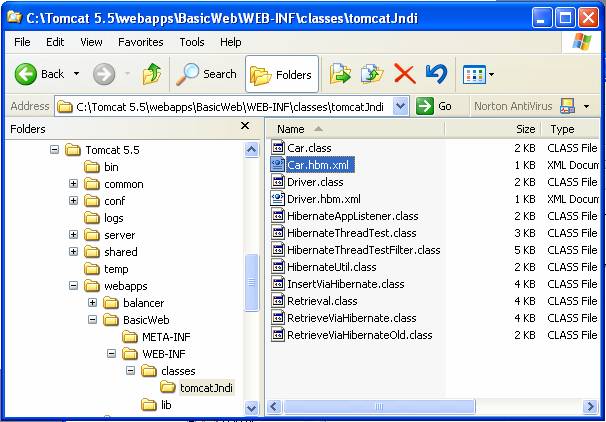Expand the balancer folder node
Screen dimensions: 606x422
pyautogui.click(x=92, y=303)
